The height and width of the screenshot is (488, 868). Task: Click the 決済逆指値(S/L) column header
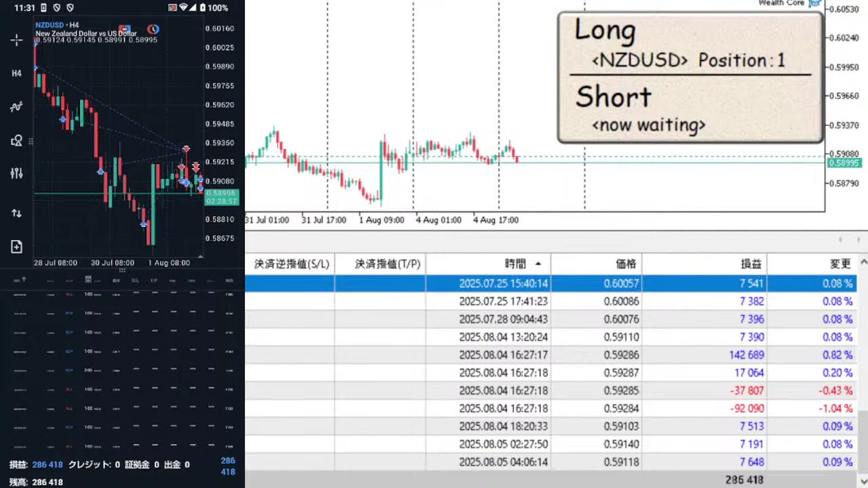point(291,264)
